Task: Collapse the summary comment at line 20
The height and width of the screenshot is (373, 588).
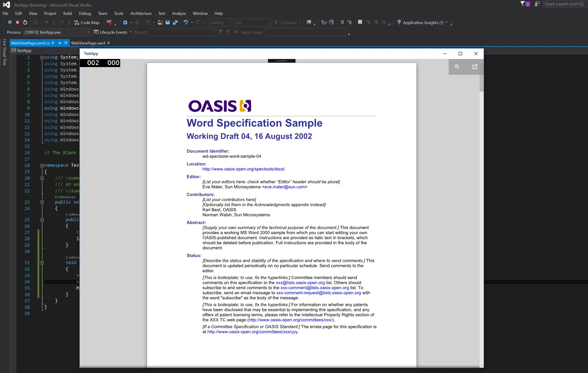Action: (42, 178)
